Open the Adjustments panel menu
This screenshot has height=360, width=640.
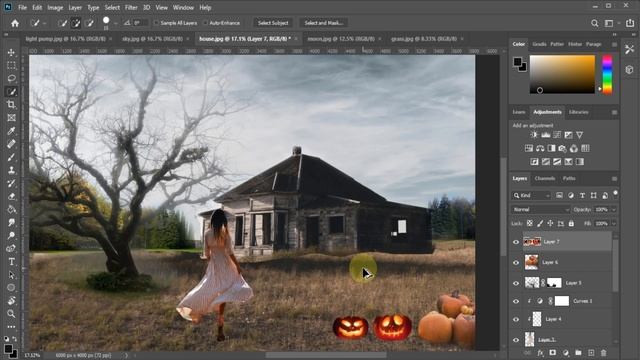pos(614,112)
